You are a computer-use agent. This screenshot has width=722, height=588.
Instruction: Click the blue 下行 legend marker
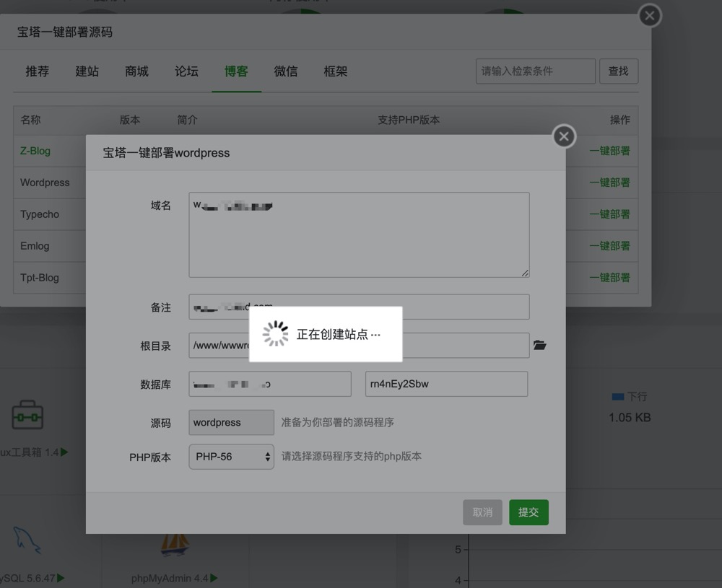(x=618, y=397)
